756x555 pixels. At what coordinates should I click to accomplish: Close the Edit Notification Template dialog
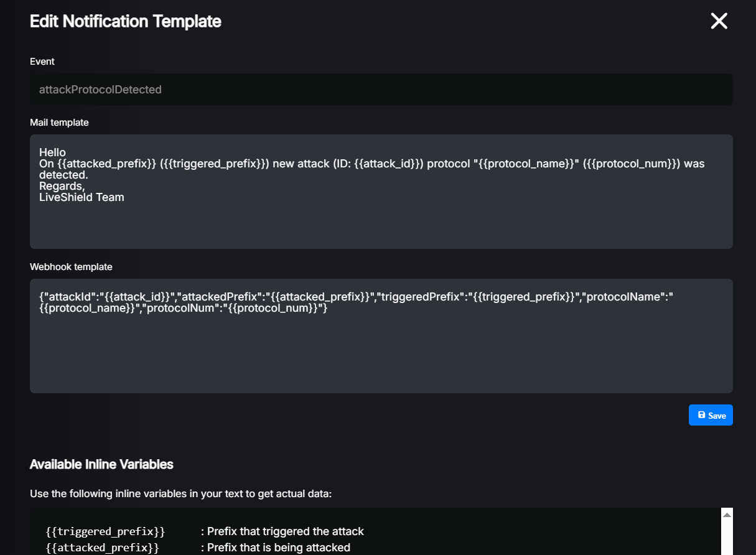[x=719, y=21]
